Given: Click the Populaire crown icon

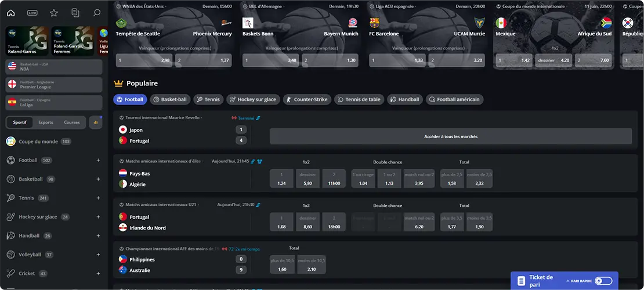Looking at the screenshot, I should point(118,84).
